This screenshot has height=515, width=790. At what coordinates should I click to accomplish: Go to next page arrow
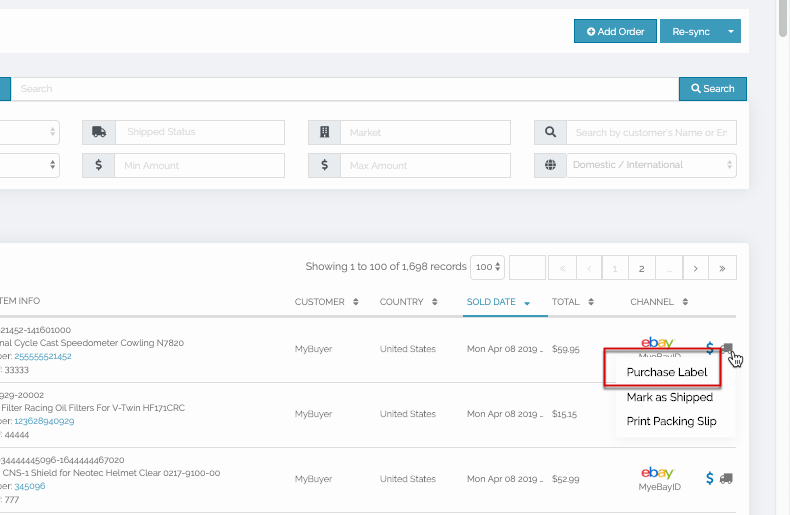tap(695, 268)
